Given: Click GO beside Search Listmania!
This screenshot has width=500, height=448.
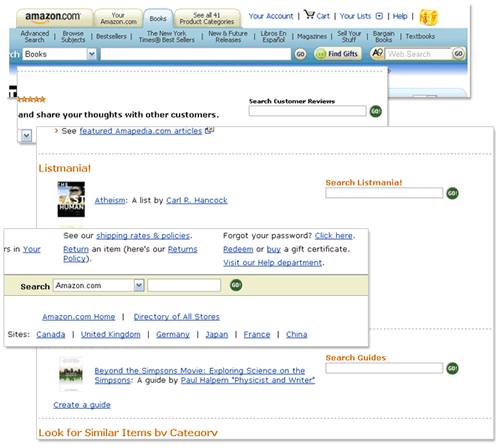Looking at the screenshot, I should 452,193.
